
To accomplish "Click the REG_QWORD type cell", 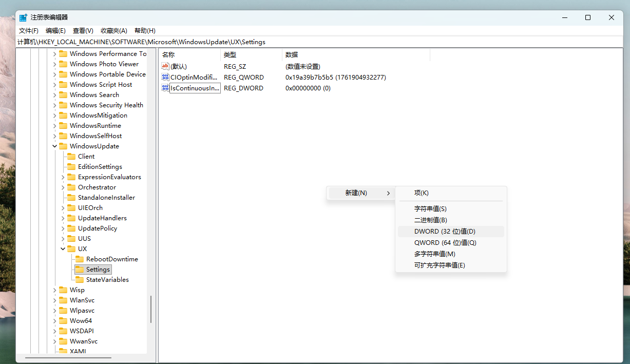I will [x=244, y=77].
